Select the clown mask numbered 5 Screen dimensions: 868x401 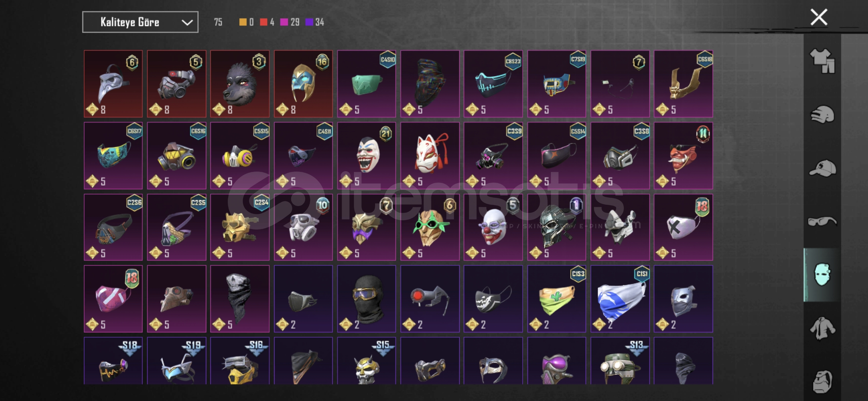click(x=493, y=227)
